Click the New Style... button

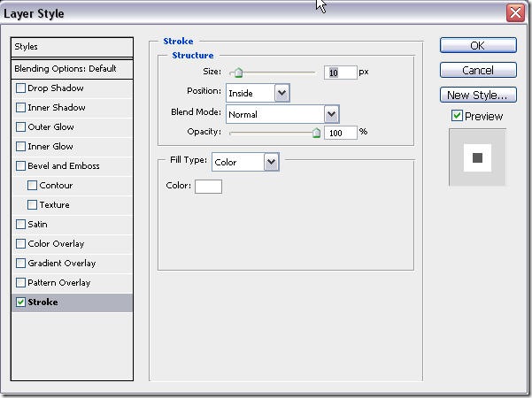pyautogui.click(x=478, y=95)
